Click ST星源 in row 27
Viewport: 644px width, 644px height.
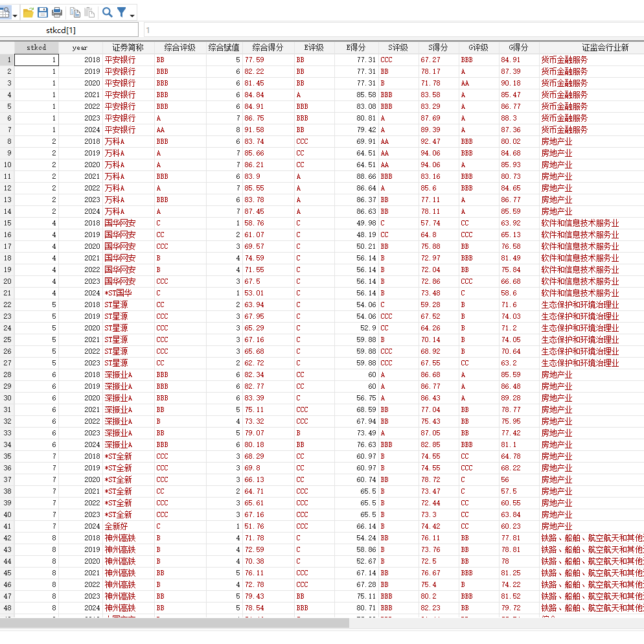click(116, 363)
